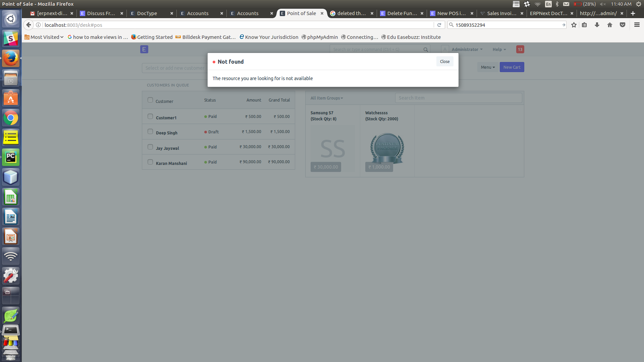Open the Wi-Fi network indicator in the top panel

(x=537, y=4)
